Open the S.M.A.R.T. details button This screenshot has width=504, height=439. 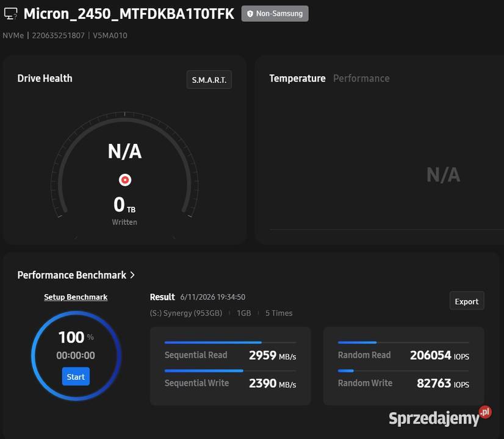(x=209, y=80)
